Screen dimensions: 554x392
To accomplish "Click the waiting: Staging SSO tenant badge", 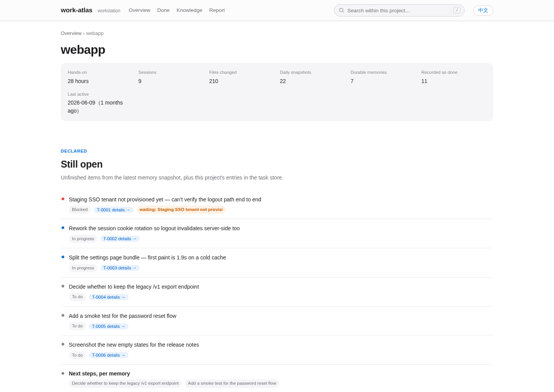I will 181,209.
